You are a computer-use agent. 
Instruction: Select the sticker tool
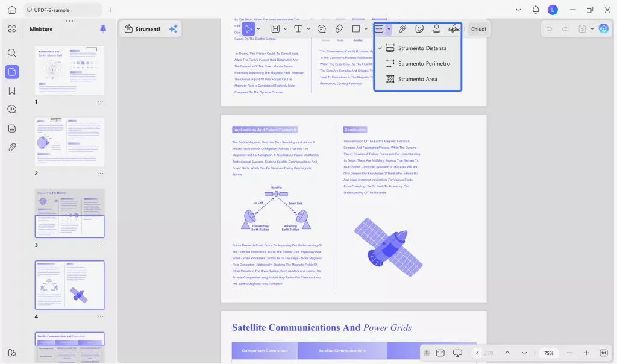pyautogui.click(x=419, y=29)
